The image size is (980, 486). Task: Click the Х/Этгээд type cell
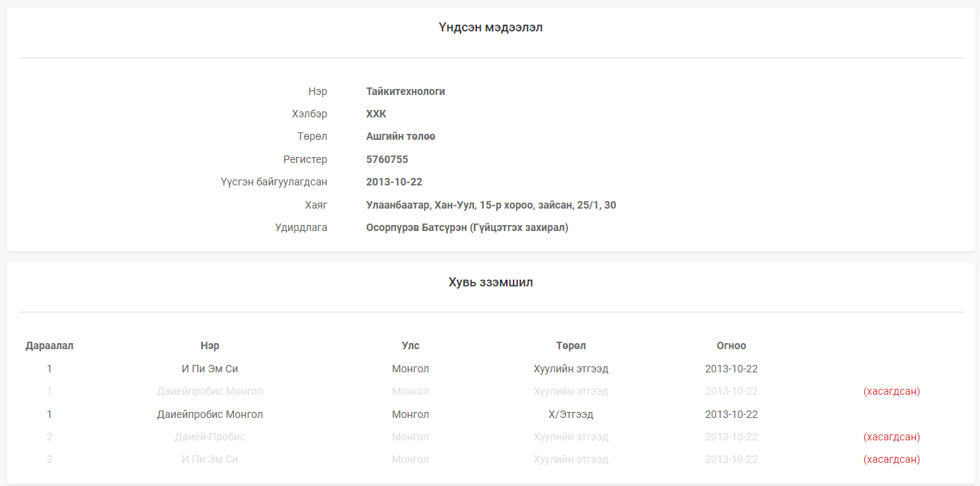[x=570, y=414]
